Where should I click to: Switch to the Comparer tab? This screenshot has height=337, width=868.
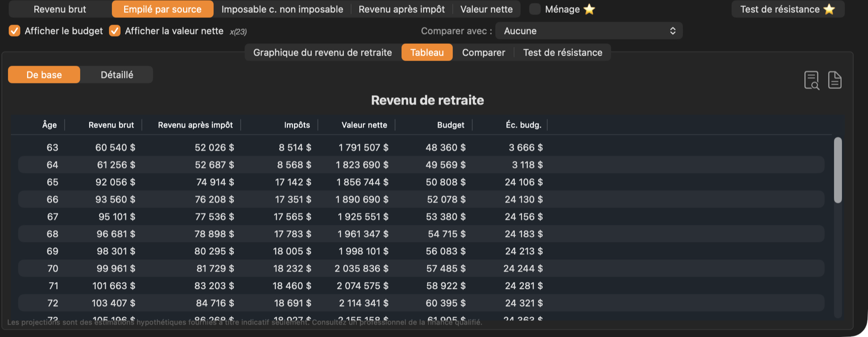[483, 52]
